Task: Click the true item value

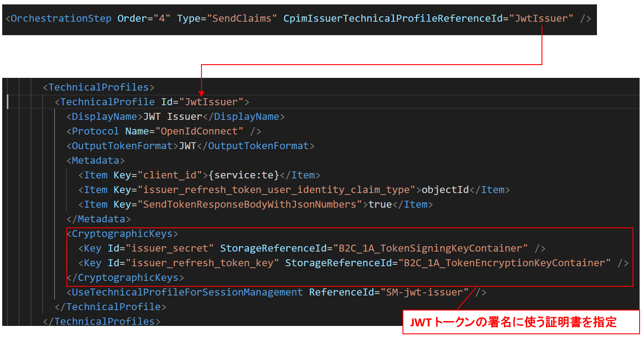Action: 380,205
